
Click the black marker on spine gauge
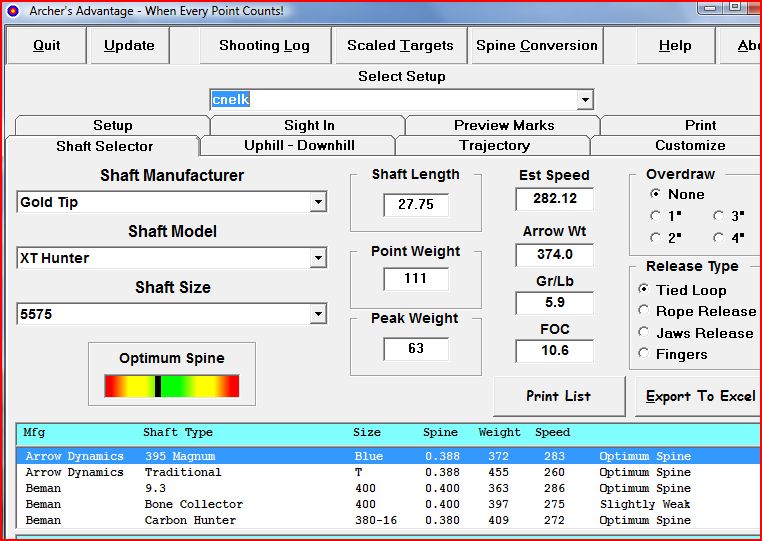tap(158, 386)
